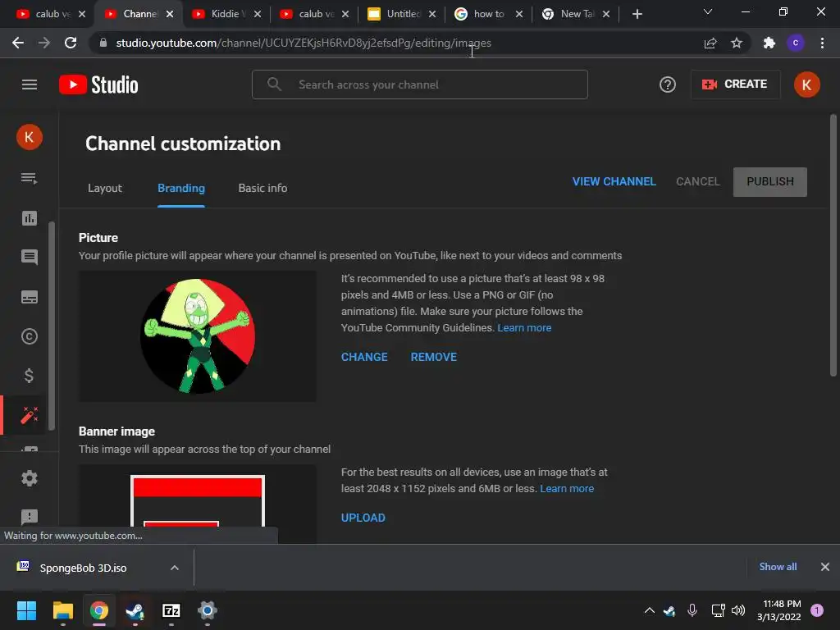Open browser Extensions puzzle icon

pyautogui.click(x=769, y=43)
